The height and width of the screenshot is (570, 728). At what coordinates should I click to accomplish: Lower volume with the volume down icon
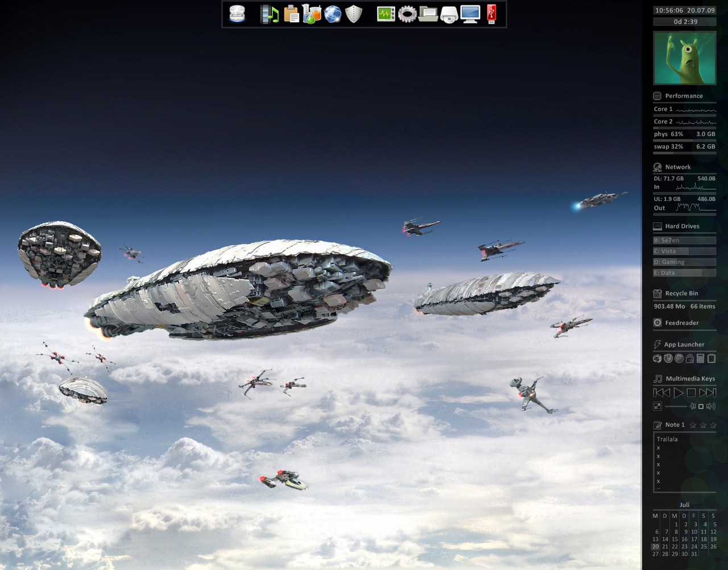(693, 406)
